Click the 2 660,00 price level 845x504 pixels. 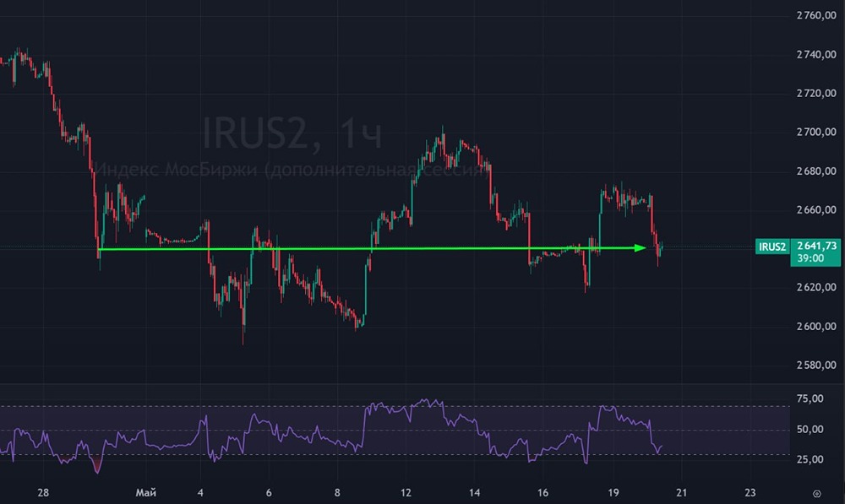[816, 210]
